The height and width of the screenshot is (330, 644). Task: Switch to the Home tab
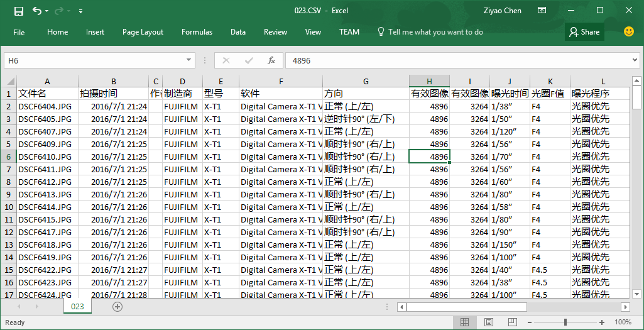coord(58,32)
